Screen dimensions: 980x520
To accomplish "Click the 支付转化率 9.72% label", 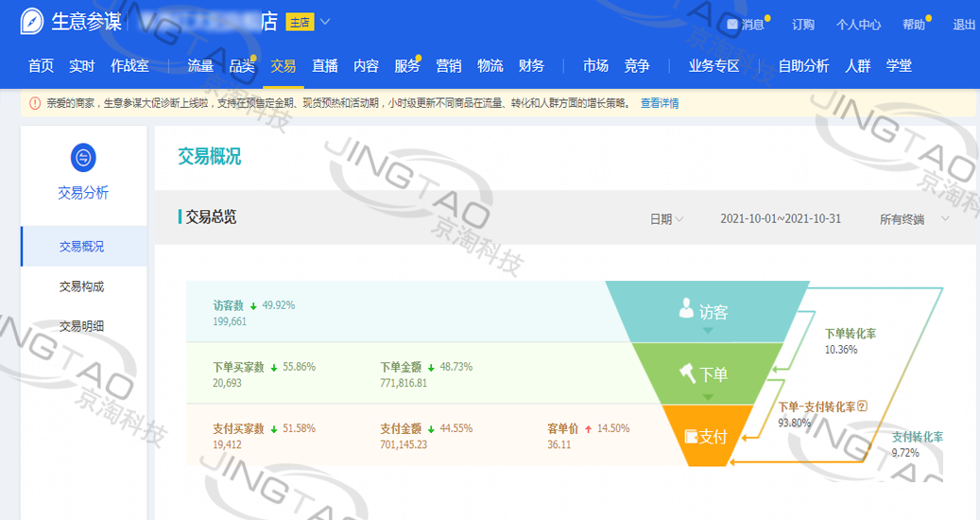I will pyautogui.click(x=917, y=444).
